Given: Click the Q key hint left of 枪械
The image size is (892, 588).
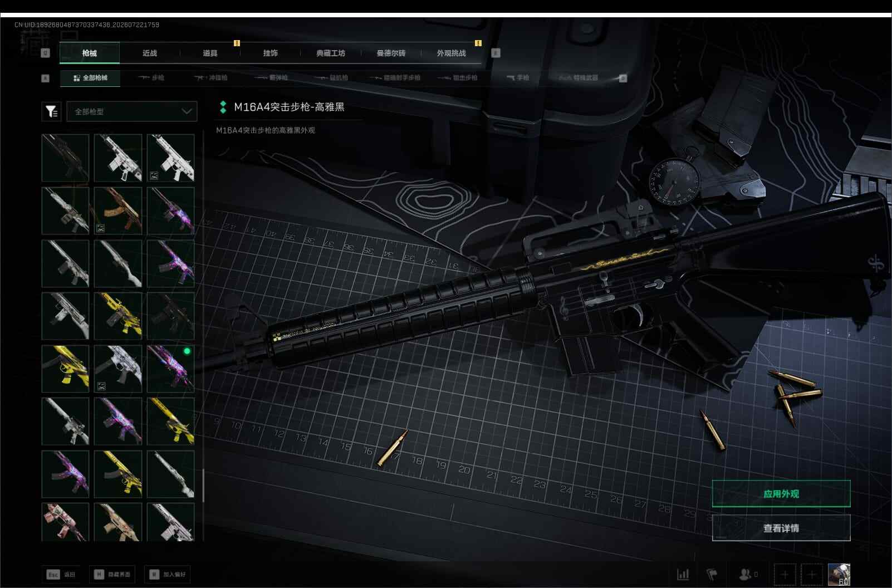Looking at the screenshot, I should (46, 53).
